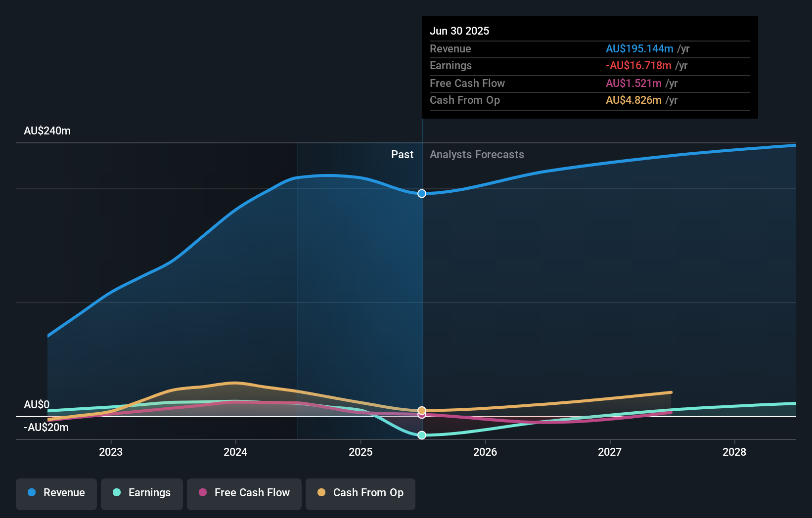Click the -AU$16.718m earnings value
Image resolution: width=812 pixels, height=518 pixels.
638,66
